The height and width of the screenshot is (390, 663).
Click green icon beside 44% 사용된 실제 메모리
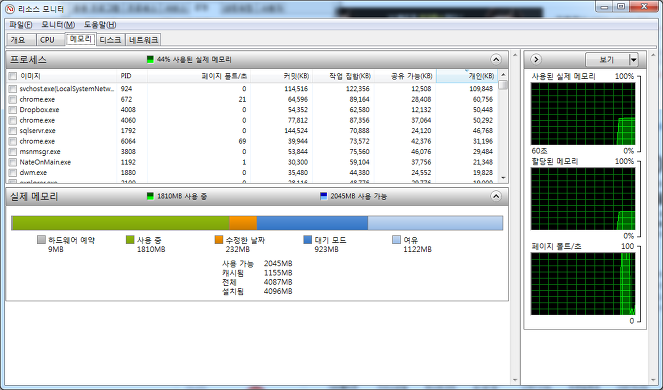(150, 59)
